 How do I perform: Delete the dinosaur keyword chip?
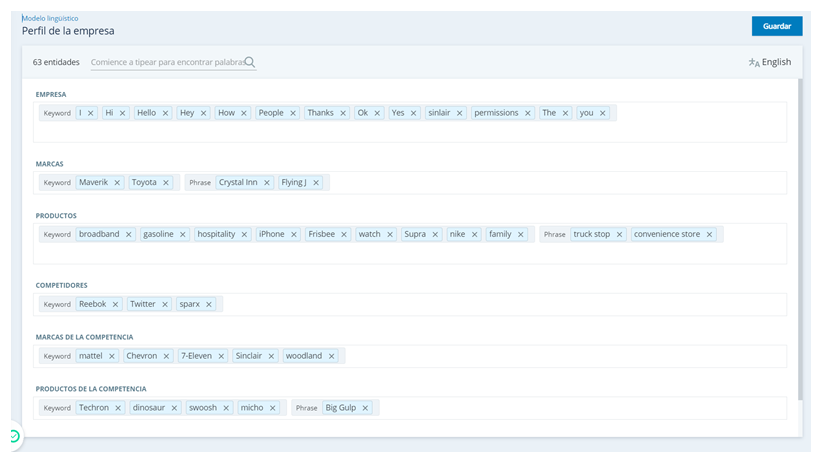tap(174, 408)
